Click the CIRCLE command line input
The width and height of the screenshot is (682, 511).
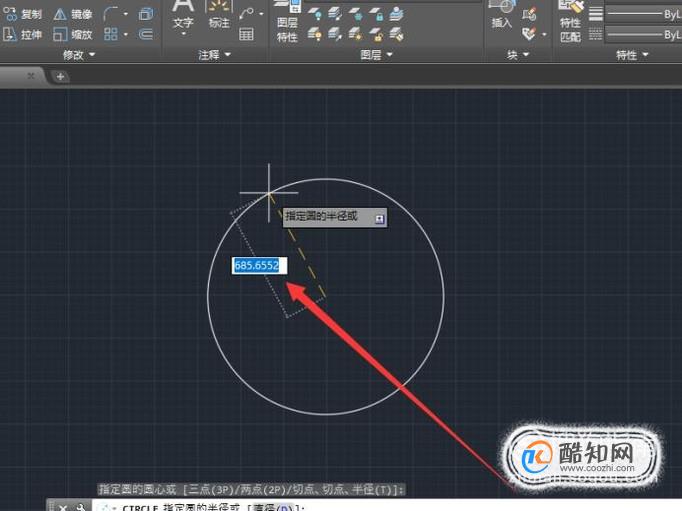(387, 507)
